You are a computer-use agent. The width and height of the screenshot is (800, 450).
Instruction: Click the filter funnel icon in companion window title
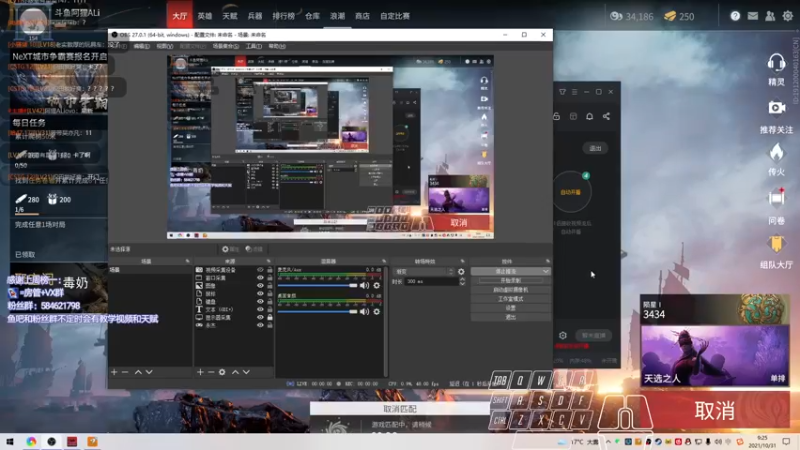[x=562, y=92]
